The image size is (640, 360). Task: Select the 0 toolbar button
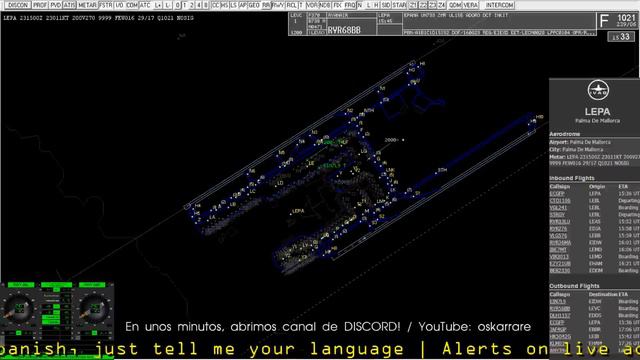[178, 5]
